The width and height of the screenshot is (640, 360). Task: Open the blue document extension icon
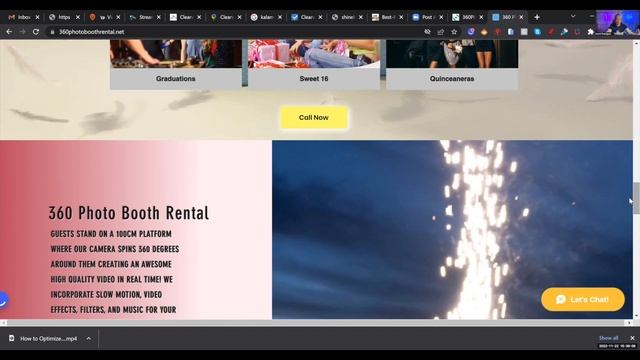pos(511,32)
